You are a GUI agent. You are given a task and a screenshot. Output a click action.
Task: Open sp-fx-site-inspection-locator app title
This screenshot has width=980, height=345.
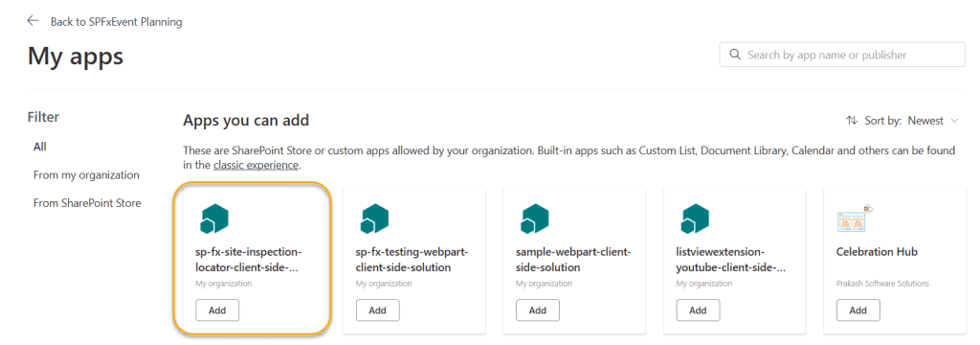coord(249,260)
